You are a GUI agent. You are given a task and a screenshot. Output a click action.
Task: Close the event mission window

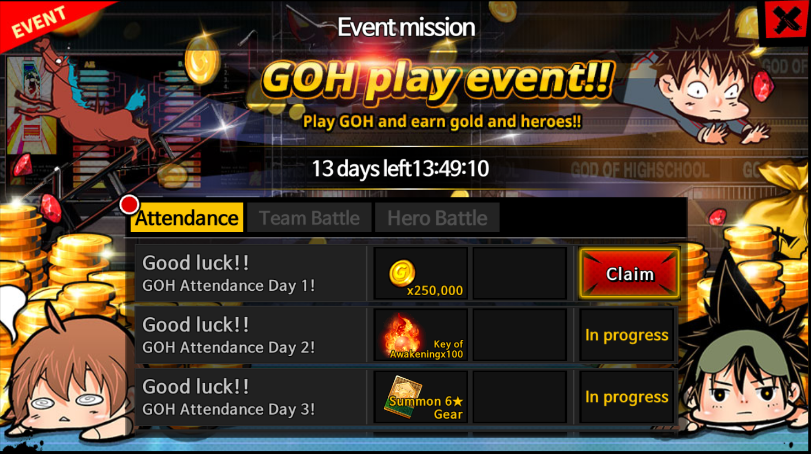click(786, 21)
